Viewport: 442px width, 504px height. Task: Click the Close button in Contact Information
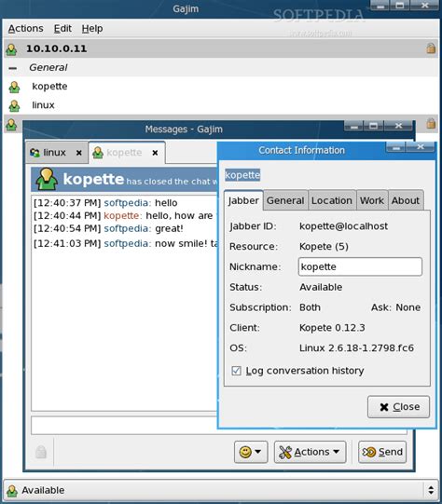tap(398, 407)
